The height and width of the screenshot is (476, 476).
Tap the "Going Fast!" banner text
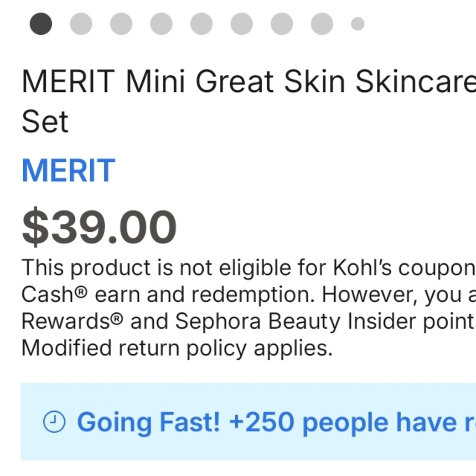pyautogui.click(x=149, y=422)
